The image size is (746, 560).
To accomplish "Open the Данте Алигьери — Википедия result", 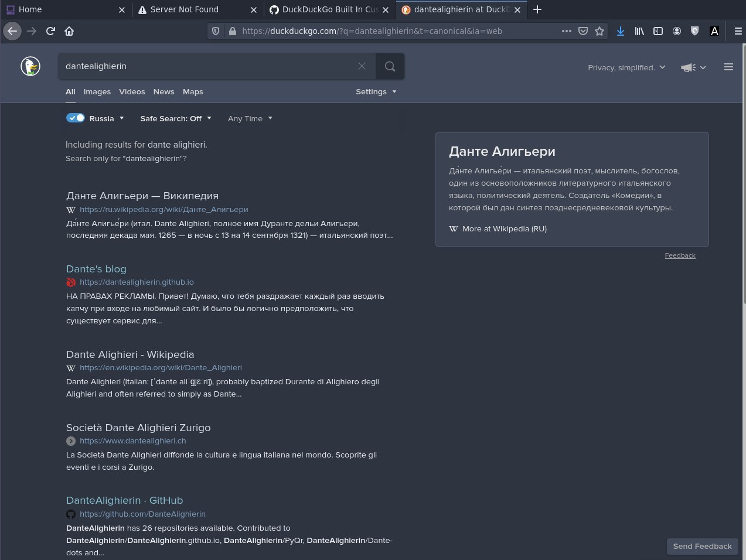I will [142, 196].
